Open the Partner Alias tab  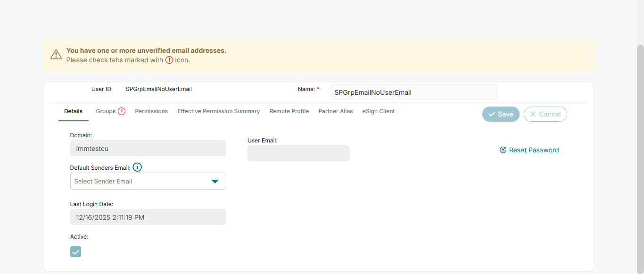pos(335,111)
